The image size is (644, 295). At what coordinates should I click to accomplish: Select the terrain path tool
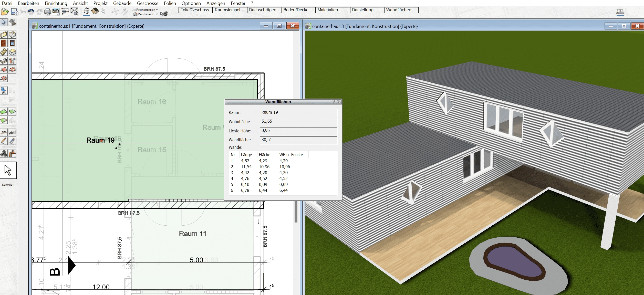pos(12,112)
